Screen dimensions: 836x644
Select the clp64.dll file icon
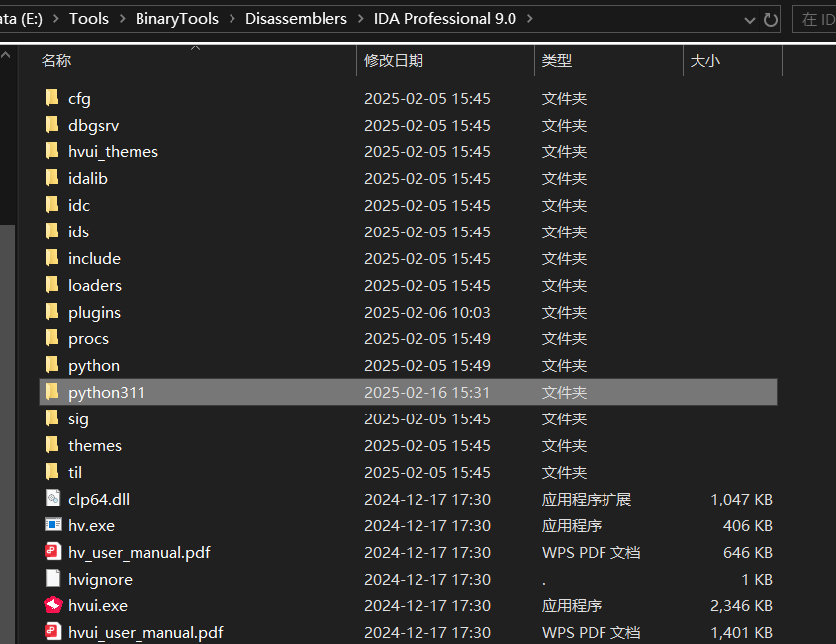(x=52, y=499)
